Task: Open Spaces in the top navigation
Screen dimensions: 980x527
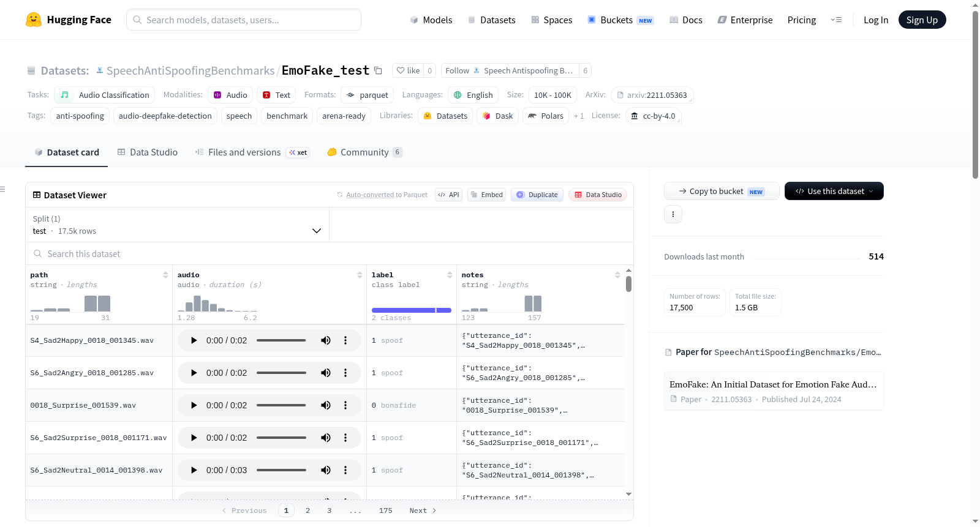Action: click(551, 20)
